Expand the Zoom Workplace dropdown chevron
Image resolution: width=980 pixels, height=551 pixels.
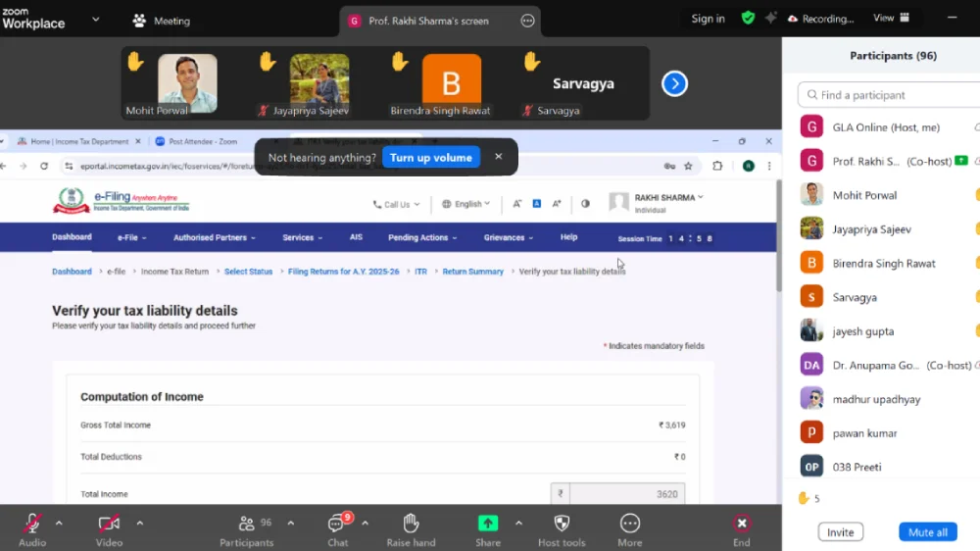(x=95, y=19)
